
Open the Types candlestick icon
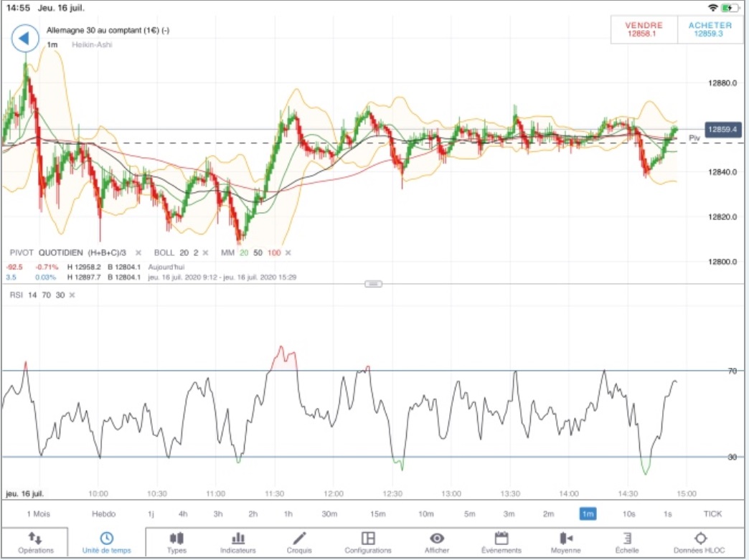pos(176,538)
